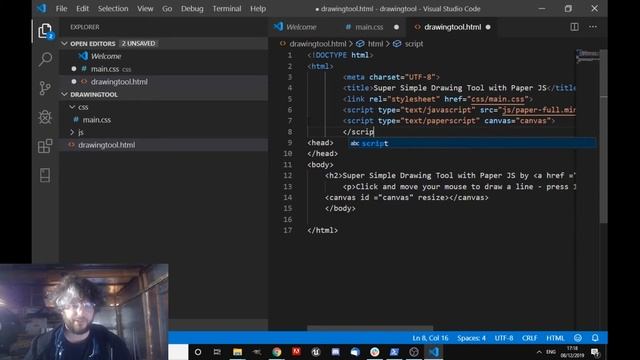Open main.css under the css folder
The width and height of the screenshot is (640, 360).
pos(97,120)
